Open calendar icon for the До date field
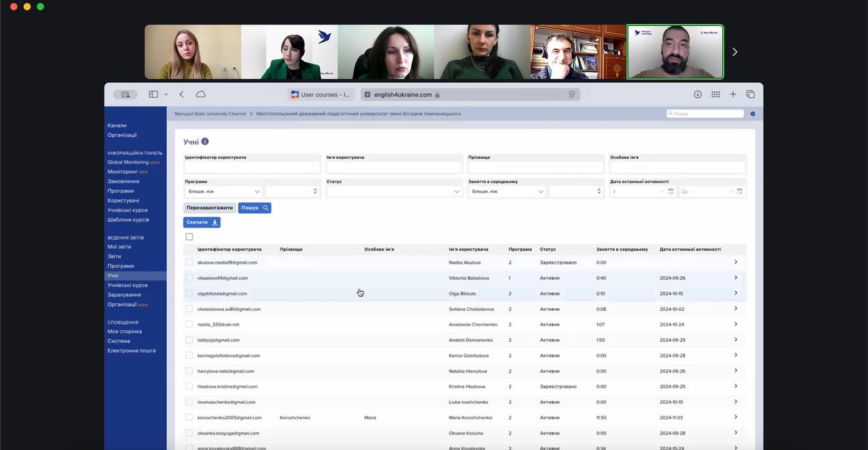This screenshot has width=868, height=450. 740,191
